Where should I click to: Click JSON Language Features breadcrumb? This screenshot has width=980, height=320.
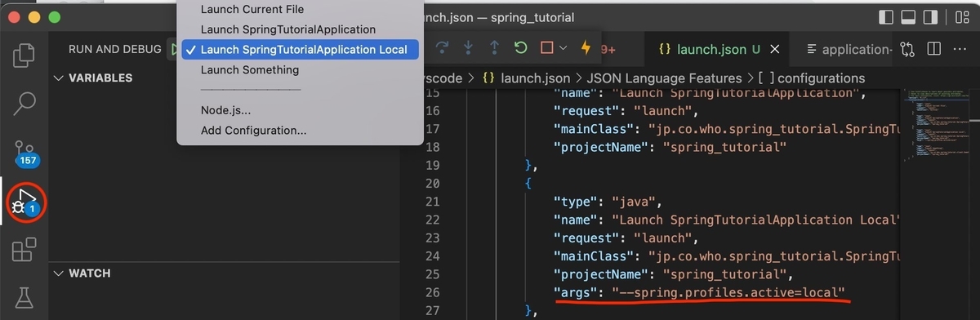[664, 78]
